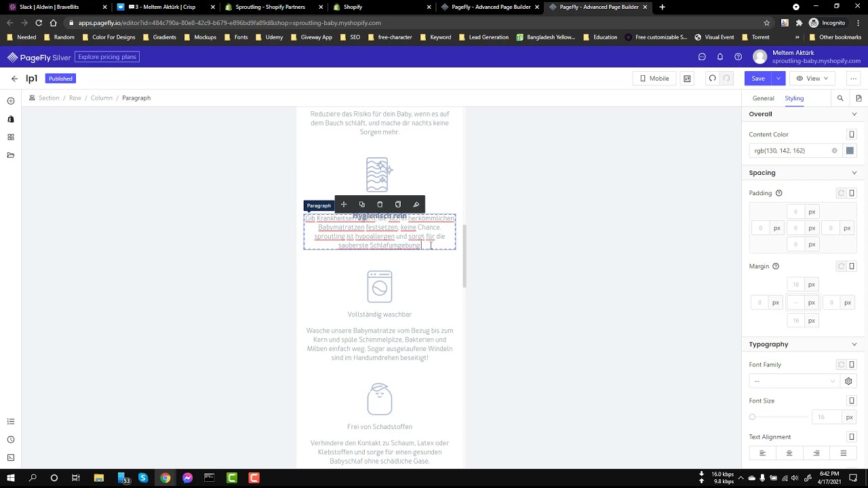The height and width of the screenshot is (488, 868).
Task: Justify the paragraph text
Action: click(x=844, y=453)
